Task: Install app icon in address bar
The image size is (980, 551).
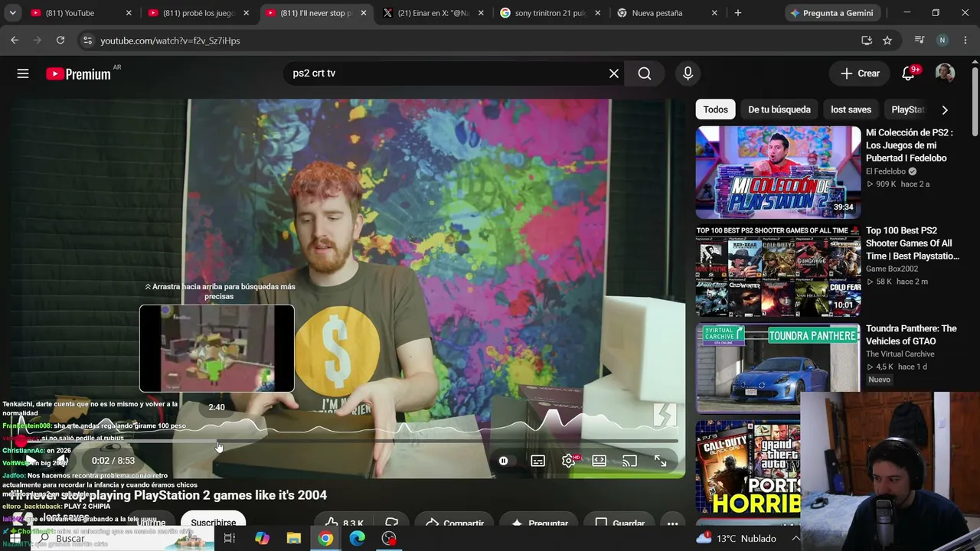Action: click(x=867, y=41)
